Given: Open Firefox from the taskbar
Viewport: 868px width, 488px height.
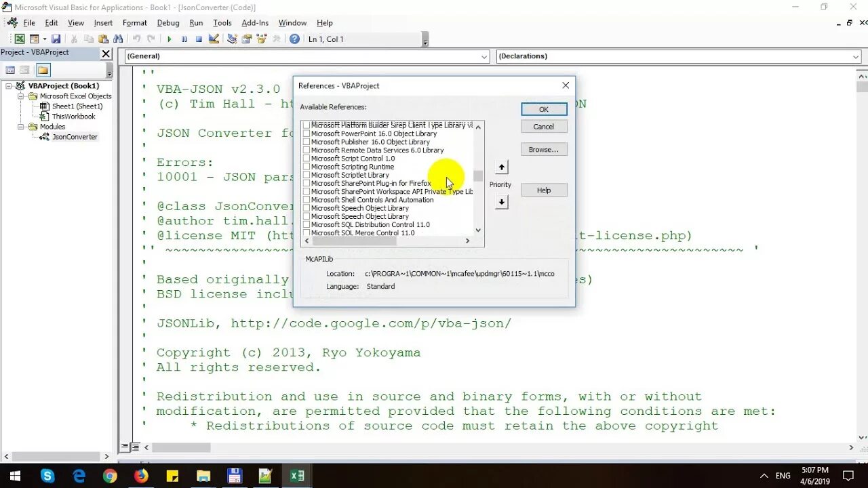Looking at the screenshot, I should (x=141, y=476).
